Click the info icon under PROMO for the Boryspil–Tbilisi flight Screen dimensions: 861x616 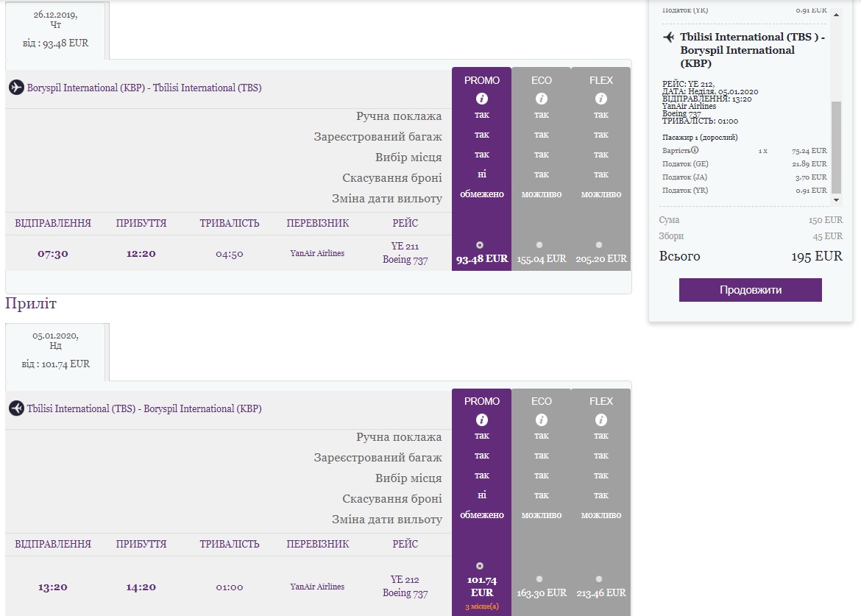click(482, 99)
